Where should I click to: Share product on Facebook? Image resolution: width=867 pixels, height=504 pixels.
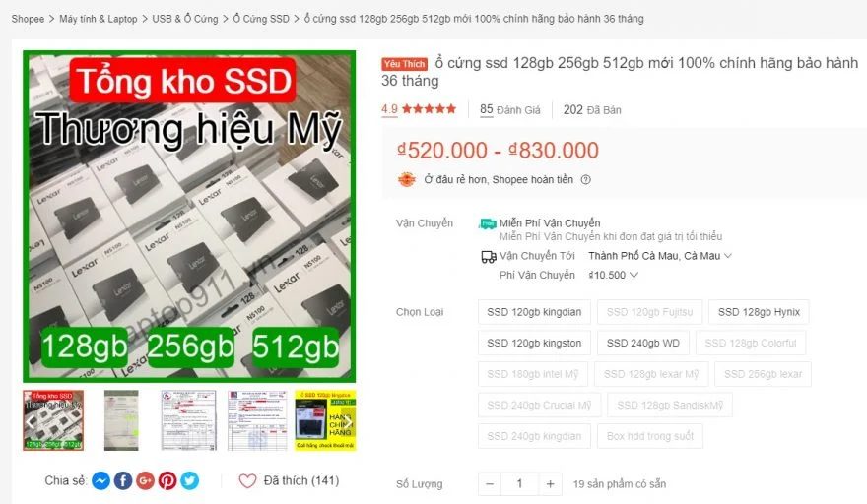(x=123, y=480)
